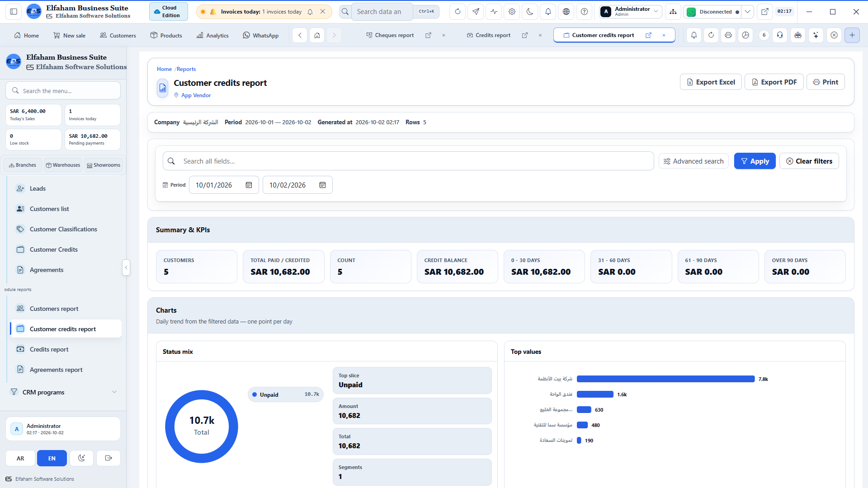
Task: Close the Invoices today notification
Action: (323, 12)
